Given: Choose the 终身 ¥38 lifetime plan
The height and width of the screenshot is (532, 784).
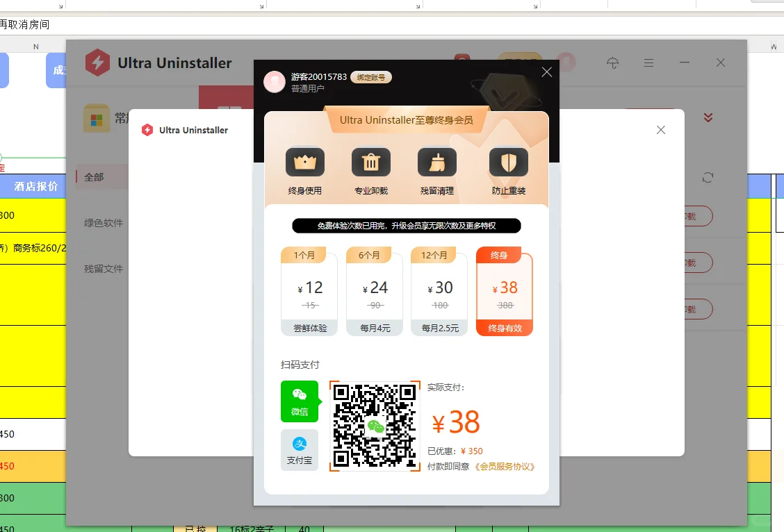Looking at the screenshot, I should pos(505,290).
